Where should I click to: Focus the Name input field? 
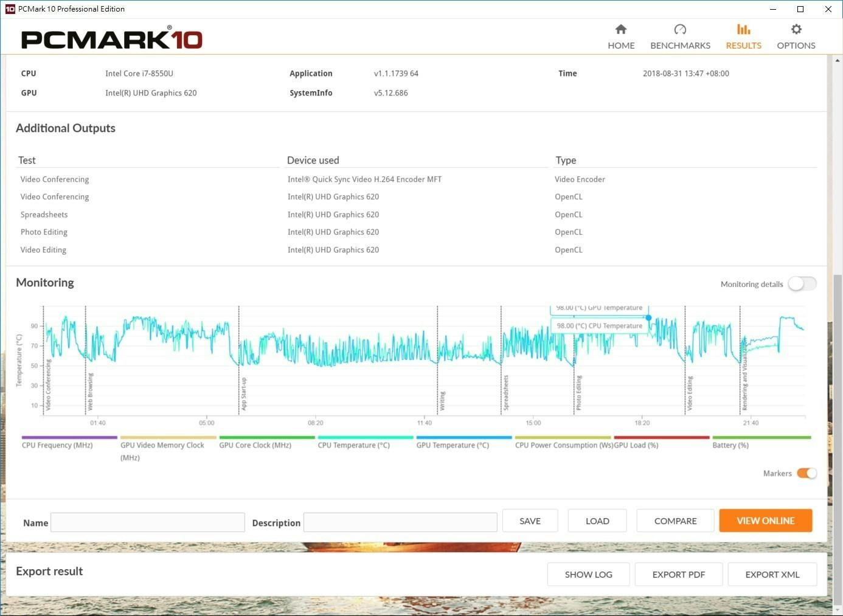click(x=148, y=522)
